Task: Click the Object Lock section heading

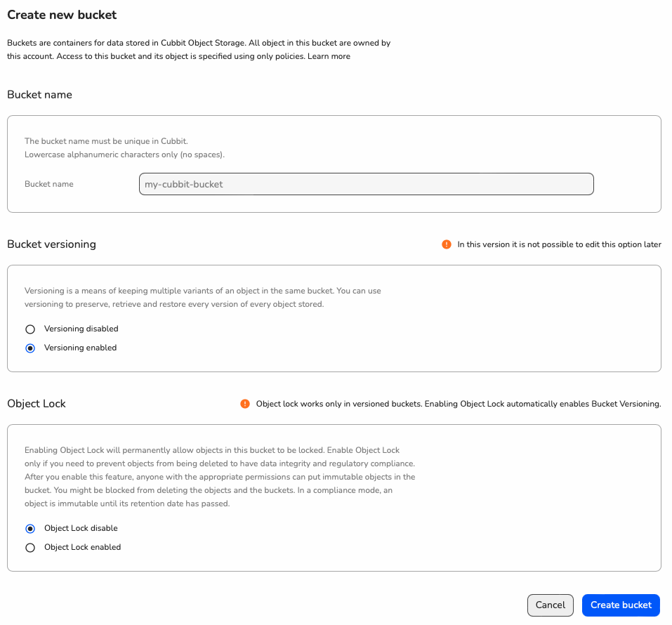Action: click(37, 403)
